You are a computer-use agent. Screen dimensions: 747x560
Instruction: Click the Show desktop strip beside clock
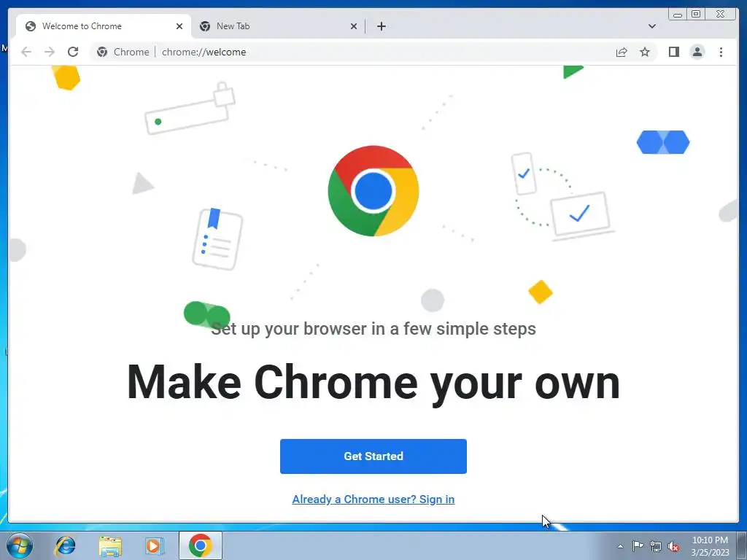pyautogui.click(x=742, y=545)
